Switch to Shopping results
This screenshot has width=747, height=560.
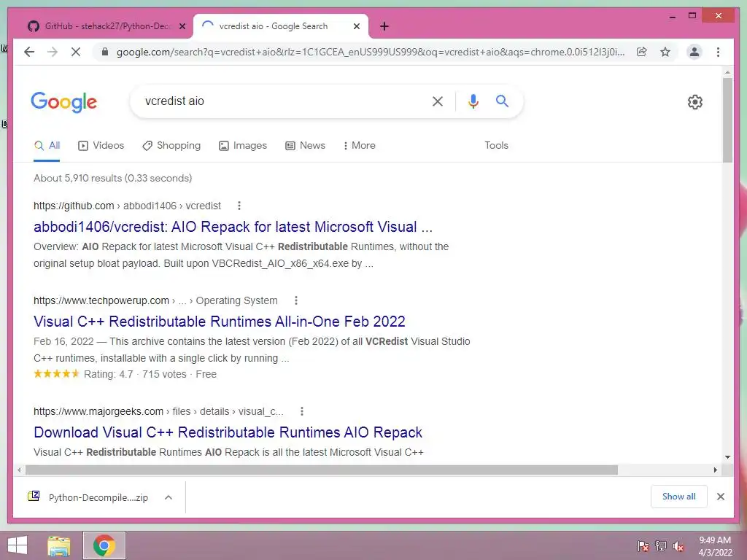tap(171, 146)
